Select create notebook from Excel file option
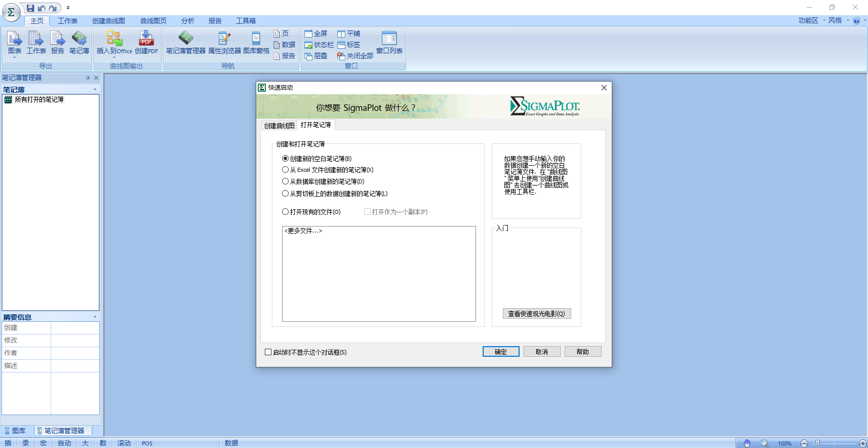 [286, 170]
